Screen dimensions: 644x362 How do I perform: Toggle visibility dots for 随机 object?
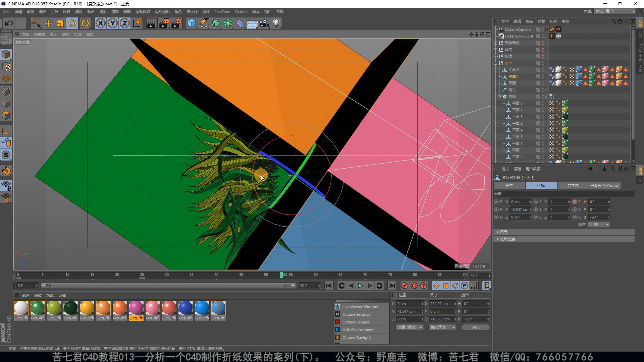tap(543, 90)
